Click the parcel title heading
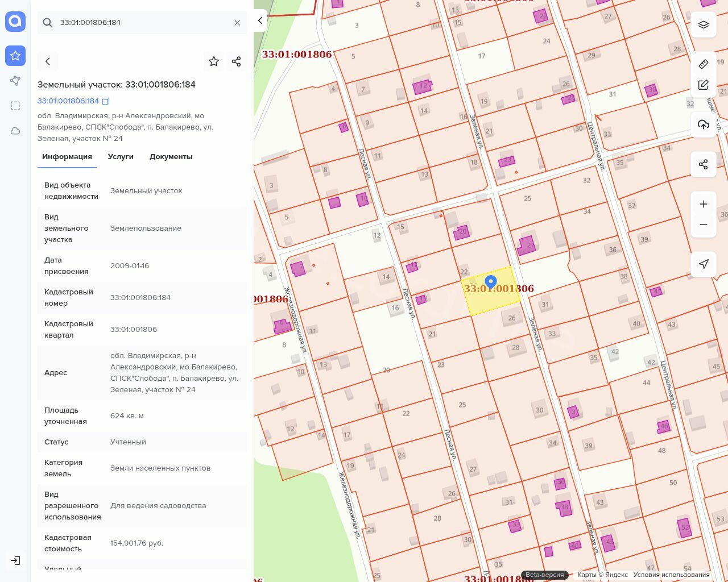728x582 pixels. (x=117, y=85)
